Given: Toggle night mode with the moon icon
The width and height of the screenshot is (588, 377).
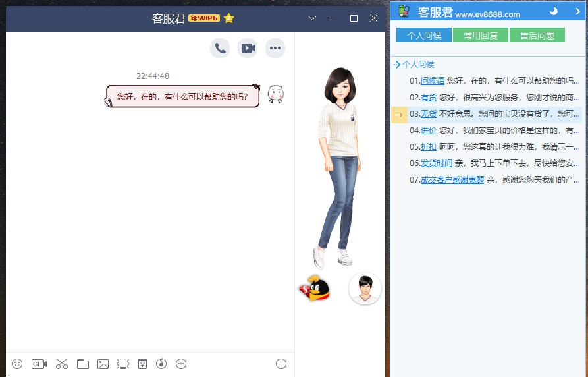Looking at the screenshot, I should 554,11.
